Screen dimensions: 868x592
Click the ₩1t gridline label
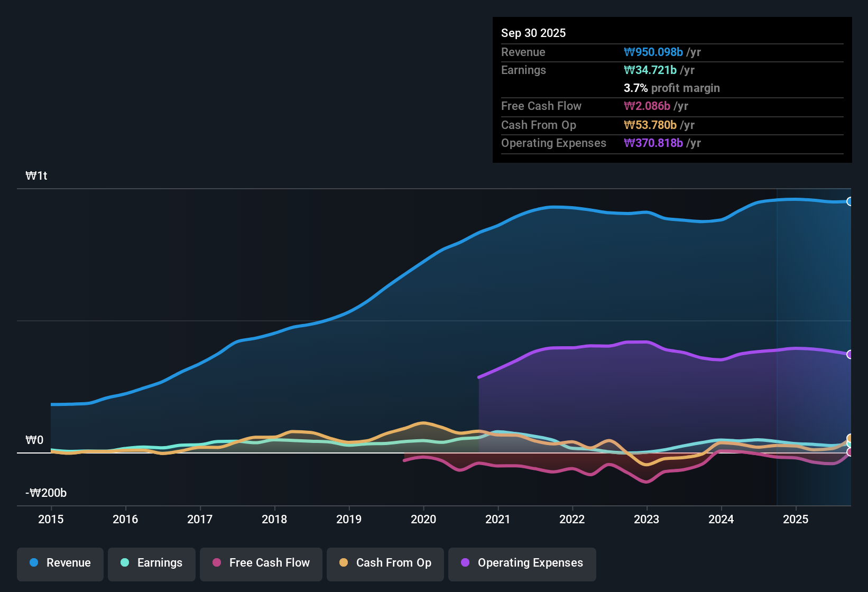point(36,175)
